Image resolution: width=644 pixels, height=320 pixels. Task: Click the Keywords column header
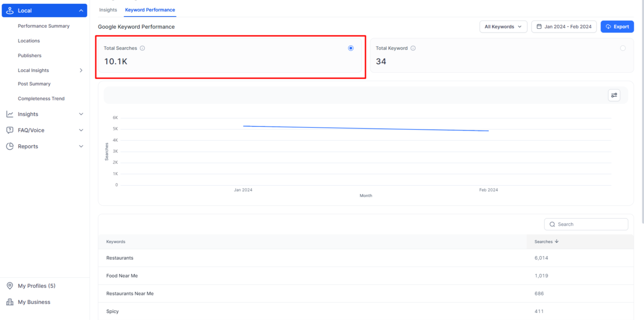[x=116, y=242]
